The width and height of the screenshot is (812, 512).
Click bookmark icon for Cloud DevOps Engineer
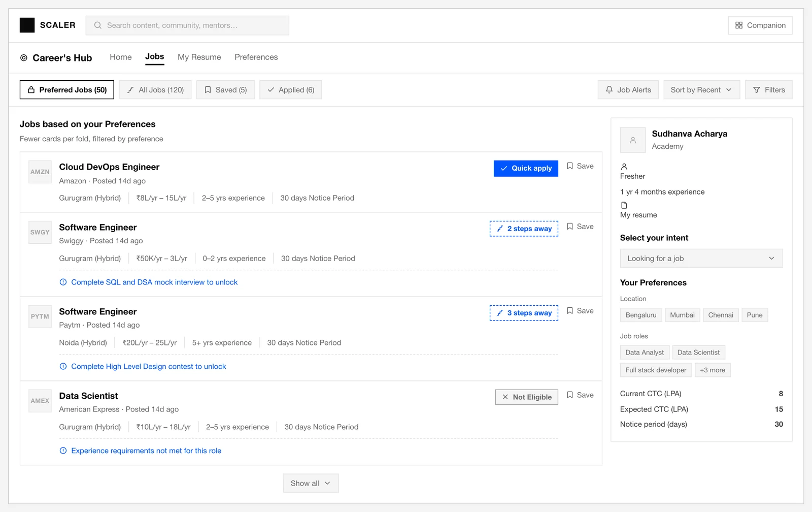[570, 166]
